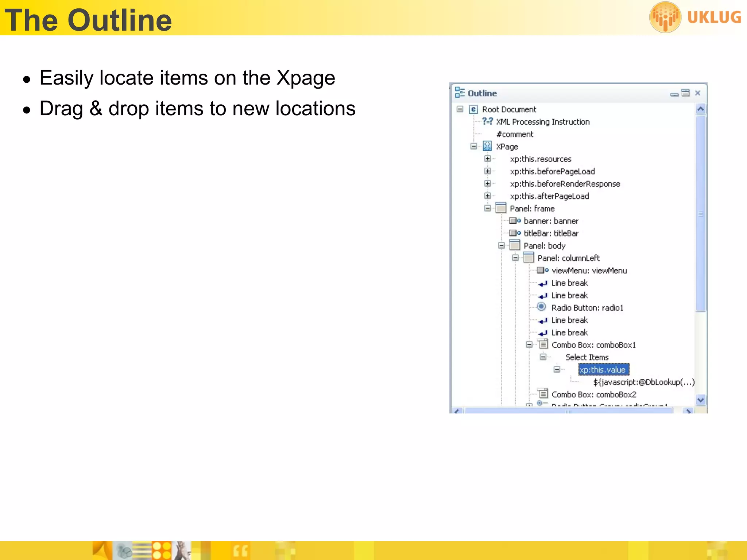Click the horizontal scrollbar thumb
Viewport: 747px width, 560px height.
[568, 411]
